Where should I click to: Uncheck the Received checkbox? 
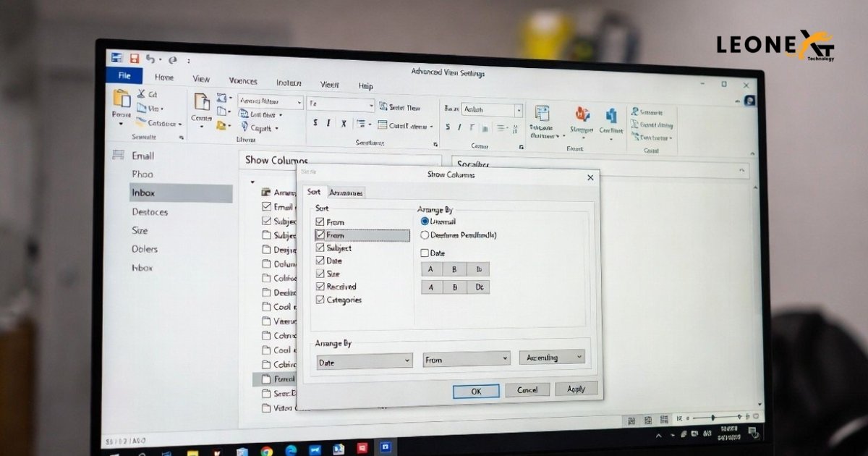(x=320, y=287)
